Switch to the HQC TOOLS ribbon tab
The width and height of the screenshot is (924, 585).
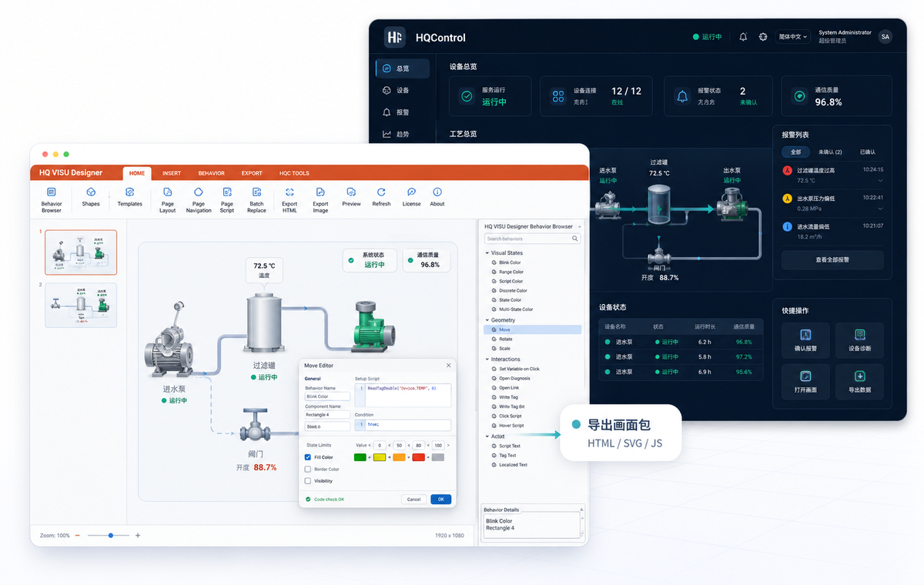coord(294,173)
